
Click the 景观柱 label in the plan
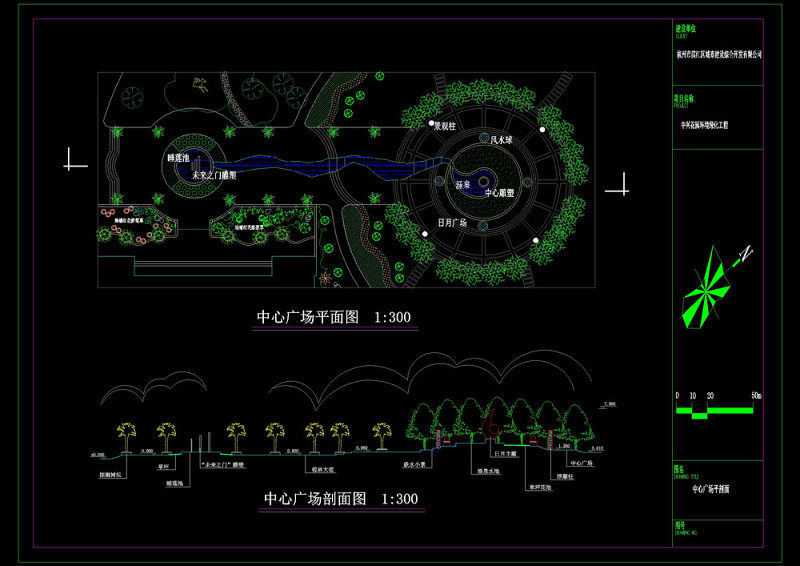click(x=445, y=126)
